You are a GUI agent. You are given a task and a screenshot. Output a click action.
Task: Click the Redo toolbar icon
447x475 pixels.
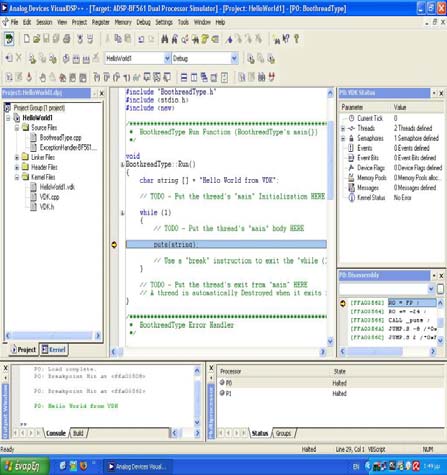pyautogui.click(x=151, y=39)
